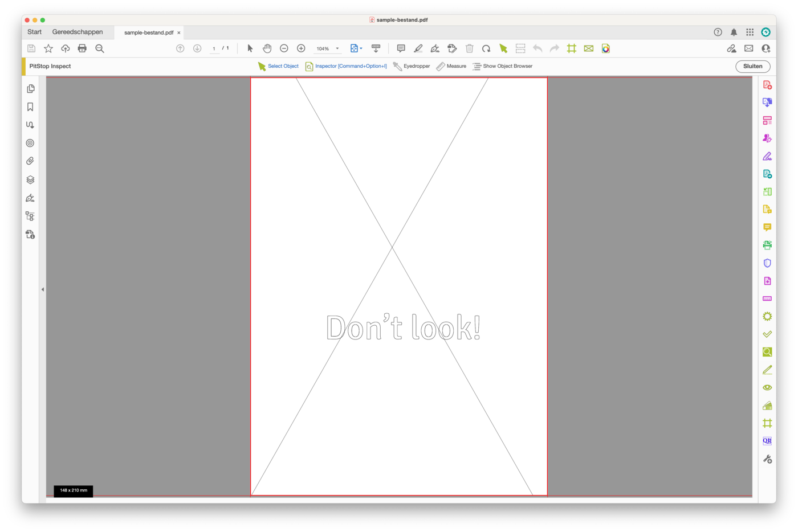Choose the Measure tool
The width and height of the screenshot is (798, 532).
[451, 67]
